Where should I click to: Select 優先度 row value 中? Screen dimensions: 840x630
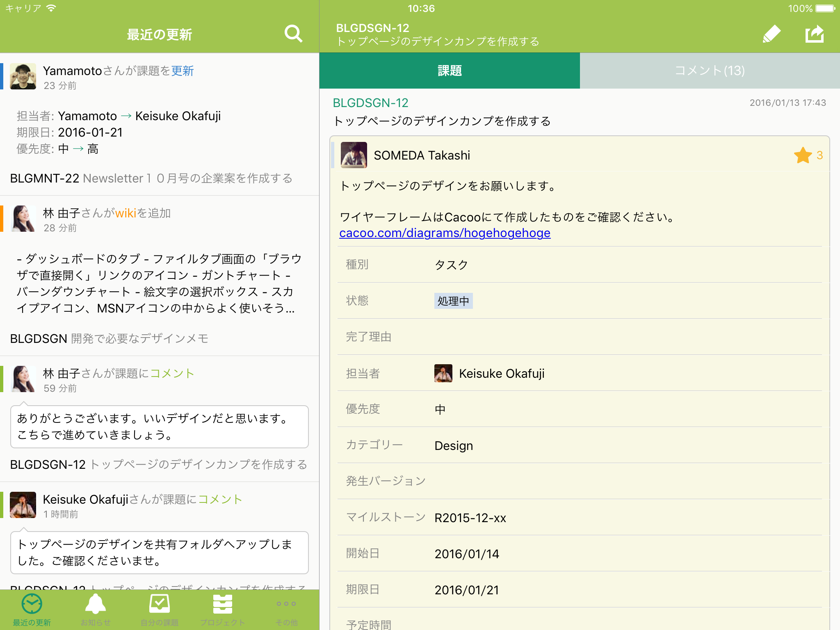tap(440, 409)
